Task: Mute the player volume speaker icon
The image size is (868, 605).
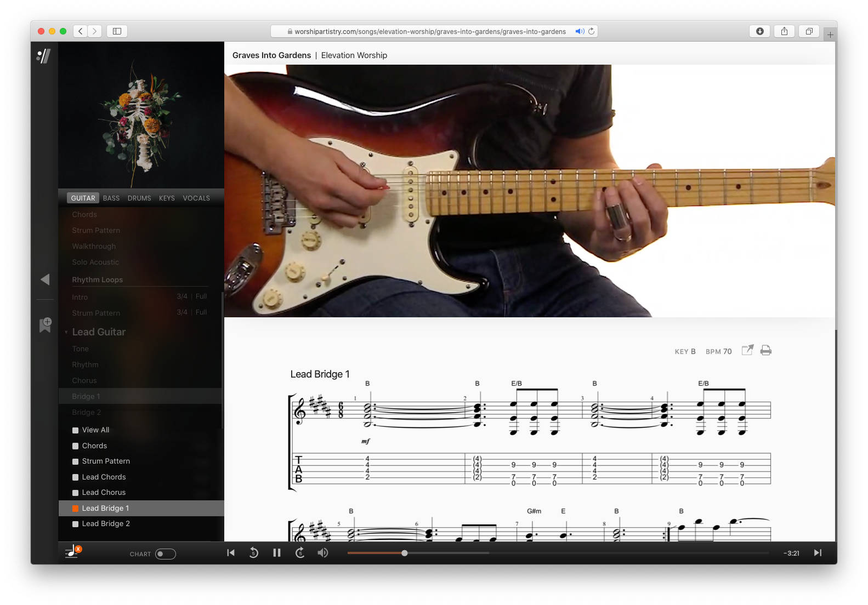Action: tap(323, 553)
